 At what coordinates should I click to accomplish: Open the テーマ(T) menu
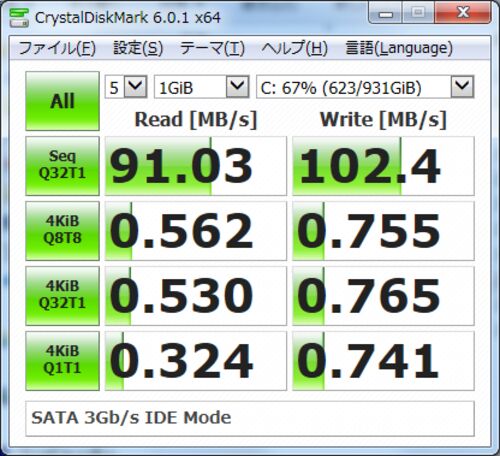212,48
